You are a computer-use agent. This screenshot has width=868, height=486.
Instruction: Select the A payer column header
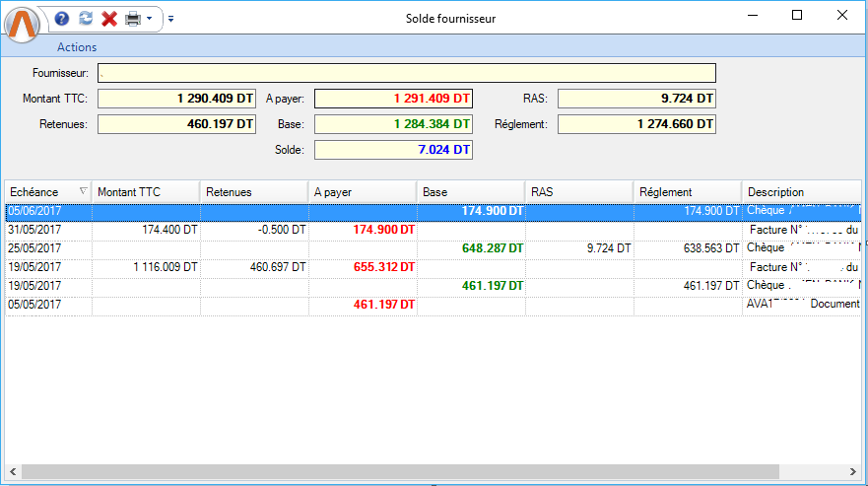pos(362,192)
